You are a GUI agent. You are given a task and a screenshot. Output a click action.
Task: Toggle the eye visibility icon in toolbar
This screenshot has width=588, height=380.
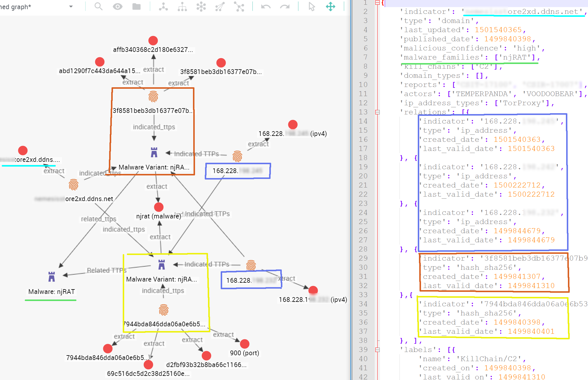click(117, 6)
